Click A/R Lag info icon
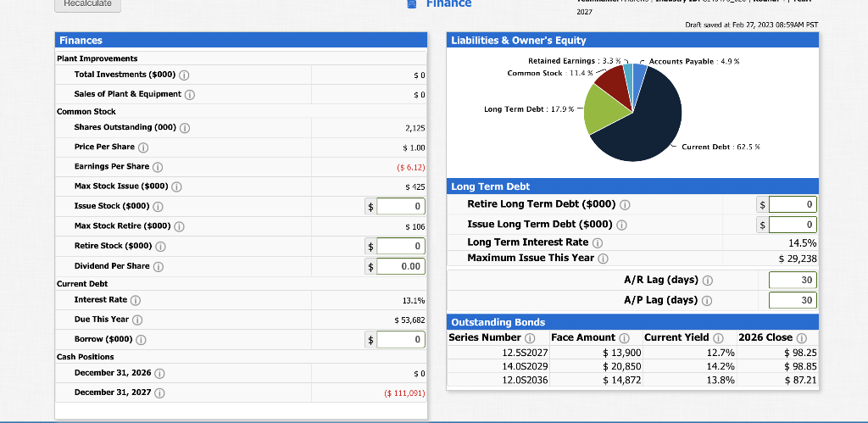 point(707,281)
